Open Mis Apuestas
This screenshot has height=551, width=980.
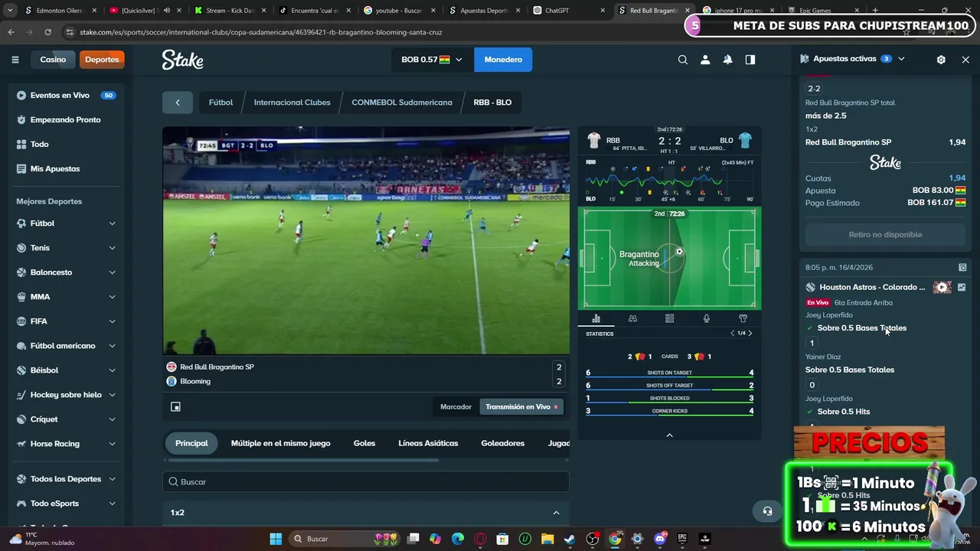(55, 169)
